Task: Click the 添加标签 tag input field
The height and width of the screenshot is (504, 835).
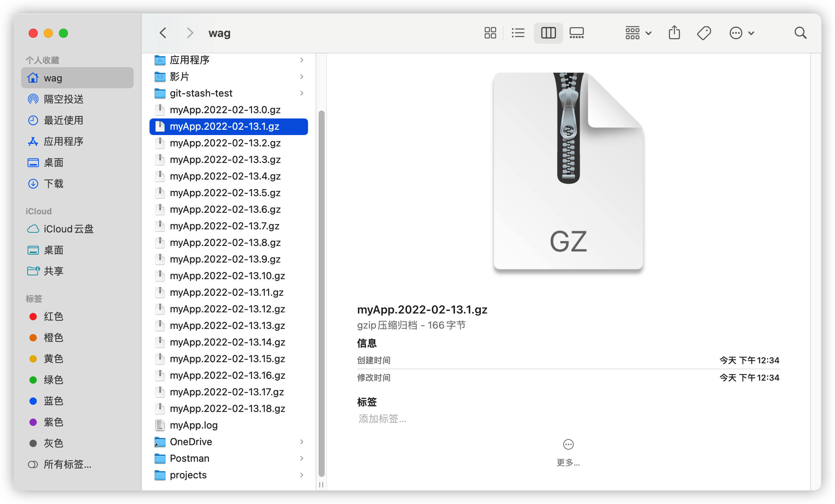Action: pyautogui.click(x=382, y=419)
